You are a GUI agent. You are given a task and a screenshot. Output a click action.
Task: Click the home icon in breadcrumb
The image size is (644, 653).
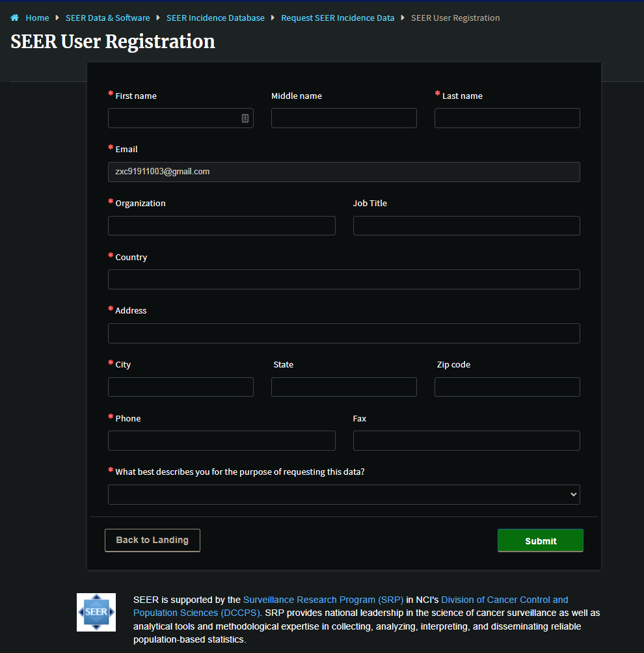click(14, 18)
